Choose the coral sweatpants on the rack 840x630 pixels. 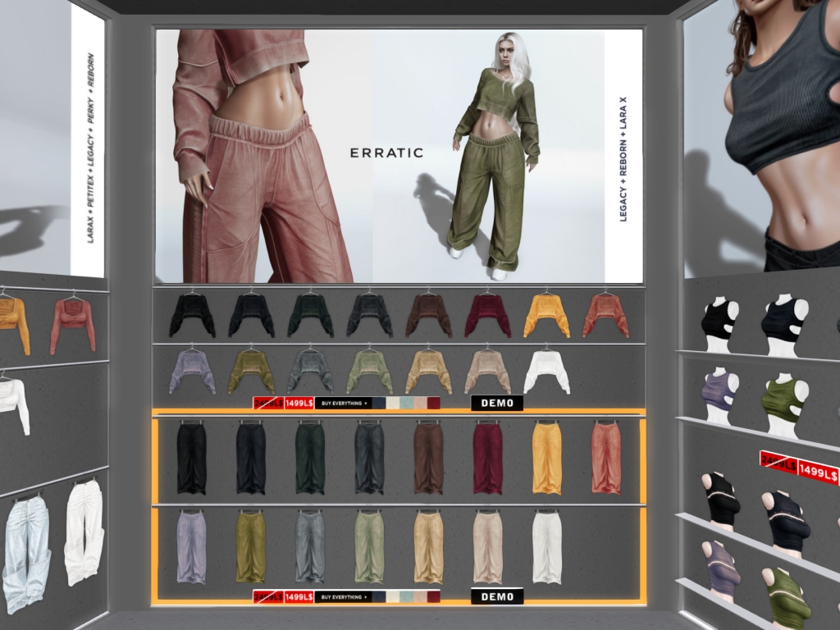(606, 459)
